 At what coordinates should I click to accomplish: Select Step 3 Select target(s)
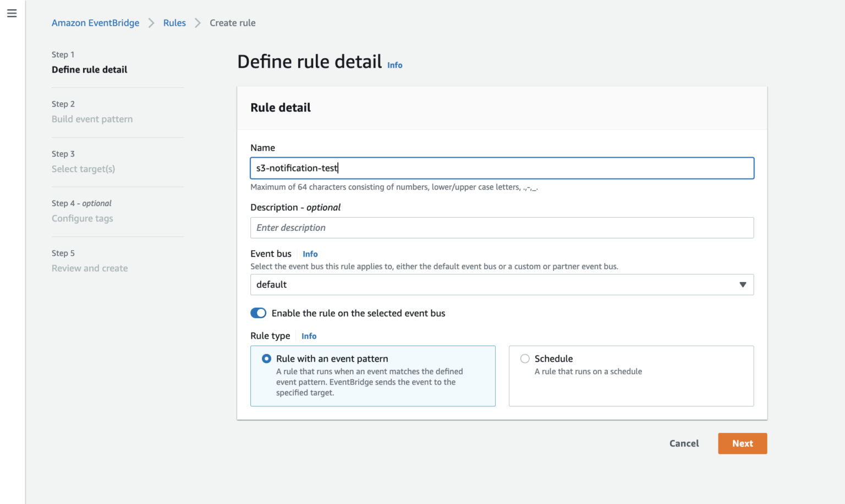83,169
